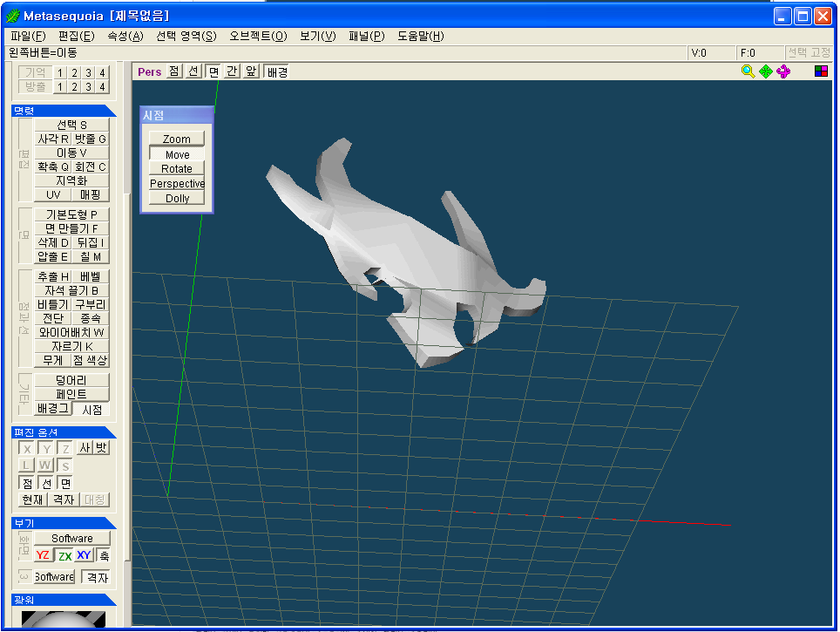Click the green pan view icon

point(765,71)
